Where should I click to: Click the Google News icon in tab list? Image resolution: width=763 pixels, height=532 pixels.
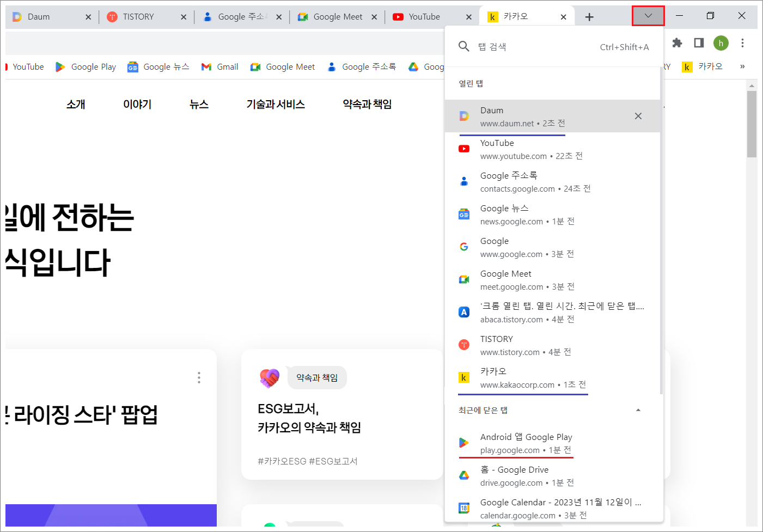pos(464,214)
